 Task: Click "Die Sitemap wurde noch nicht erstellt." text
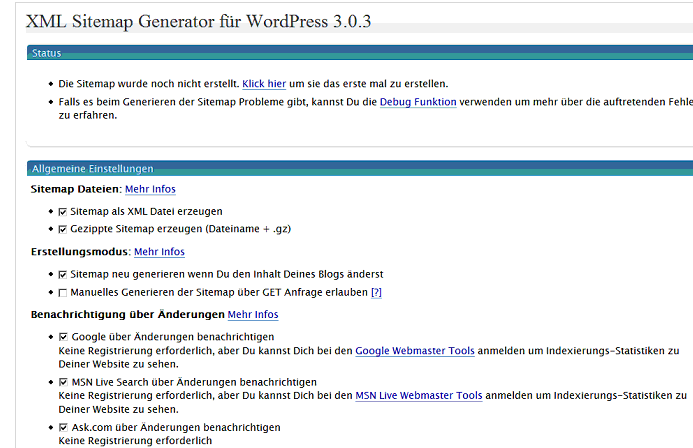pos(148,84)
